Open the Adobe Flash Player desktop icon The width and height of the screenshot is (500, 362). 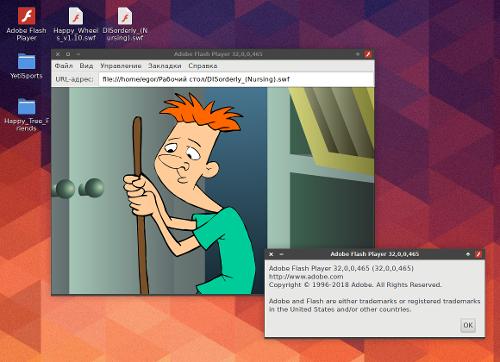click(26, 24)
